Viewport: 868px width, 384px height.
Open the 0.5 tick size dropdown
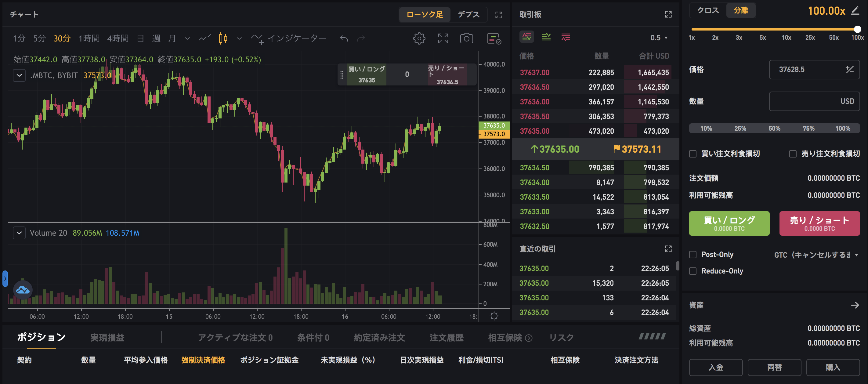pos(659,38)
